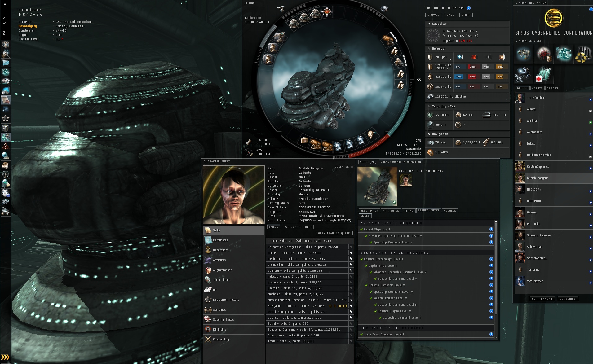593x364 pixels.
Task: Toggle the ship preview eye icon
Action: click(x=395, y=202)
